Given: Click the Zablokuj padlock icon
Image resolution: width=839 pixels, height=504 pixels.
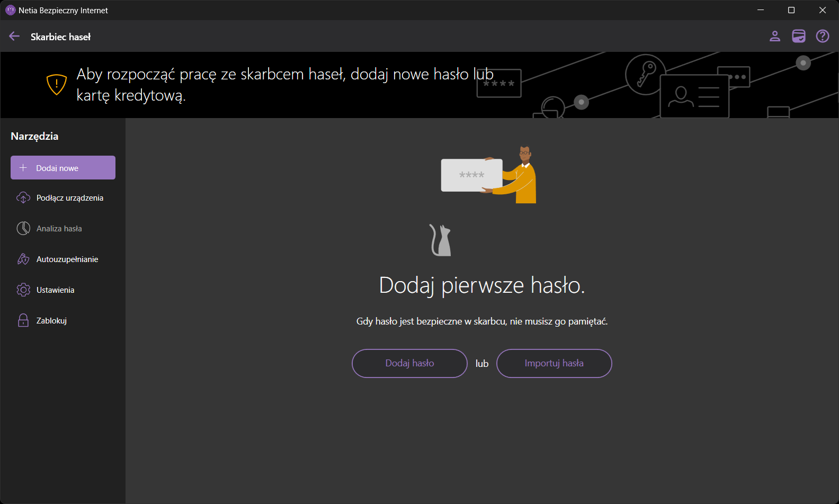Looking at the screenshot, I should pyautogui.click(x=23, y=321).
